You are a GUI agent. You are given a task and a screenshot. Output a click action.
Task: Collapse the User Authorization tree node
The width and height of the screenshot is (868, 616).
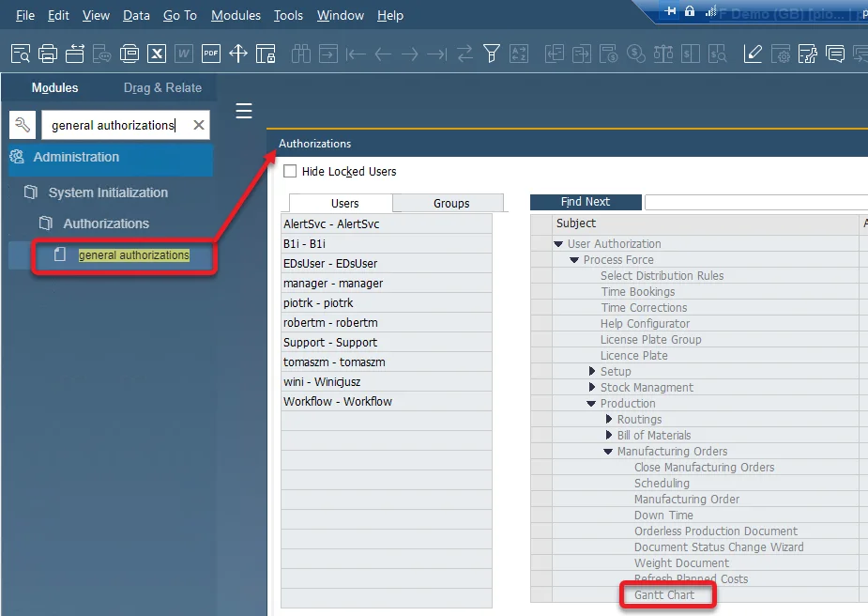557,243
